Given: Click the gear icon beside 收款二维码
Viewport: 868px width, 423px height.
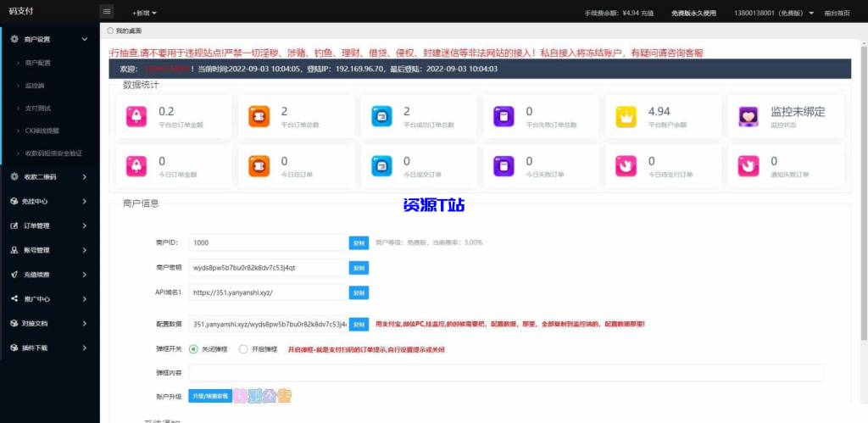Looking at the screenshot, I should [15, 177].
